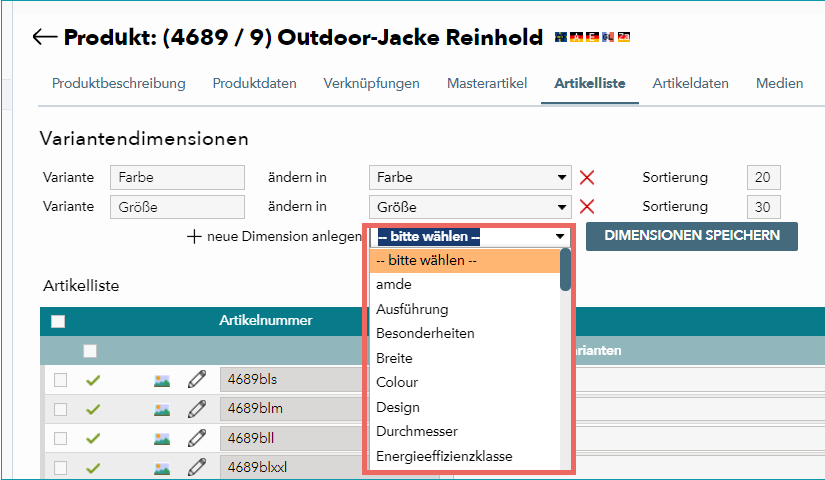Click green checkmark status of 4689bll
Image resolution: width=825 pixels, height=480 pixels.
tap(93, 438)
